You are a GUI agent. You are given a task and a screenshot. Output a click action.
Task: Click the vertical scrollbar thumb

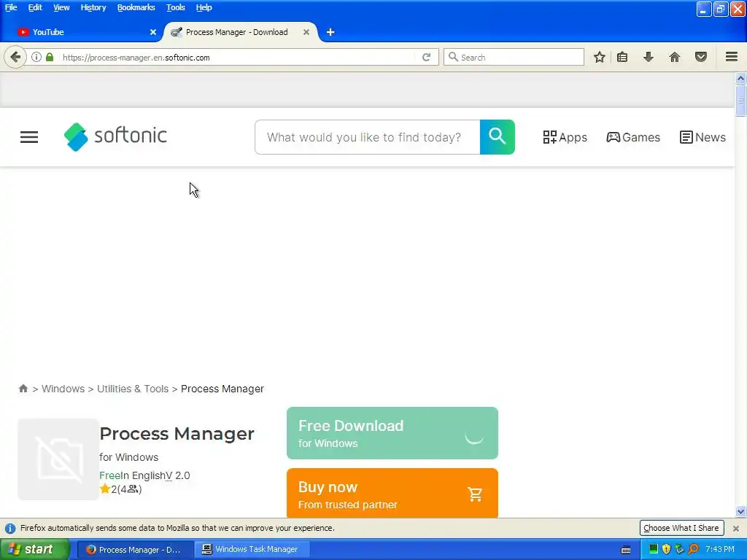coord(740,100)
